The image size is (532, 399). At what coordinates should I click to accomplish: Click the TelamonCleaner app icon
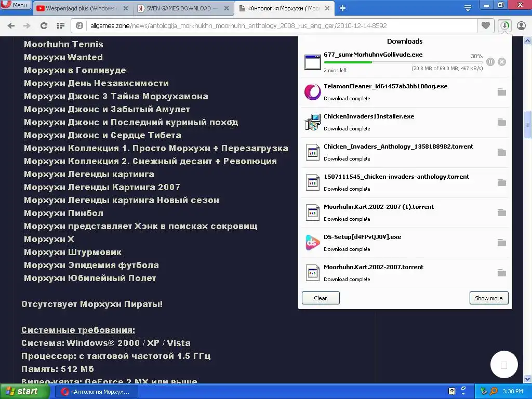pos(312,92)
